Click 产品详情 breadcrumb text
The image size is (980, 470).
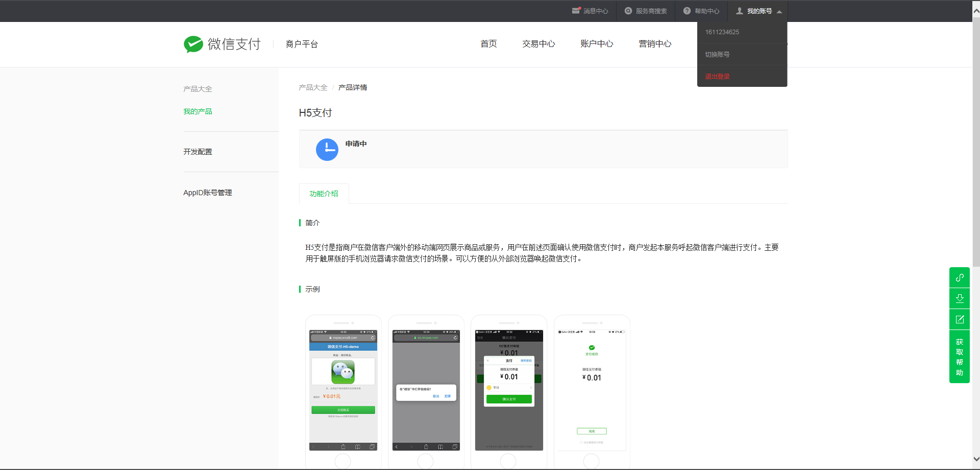(353, 87)
